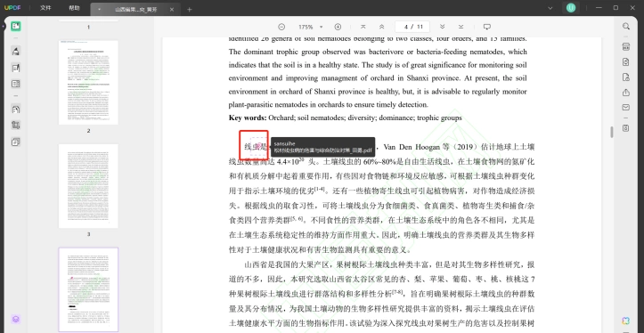This screenshot has height=333, width=644.
Task: Open the Reader mode icon in left sidebar
Action: (x=16, y=27)
